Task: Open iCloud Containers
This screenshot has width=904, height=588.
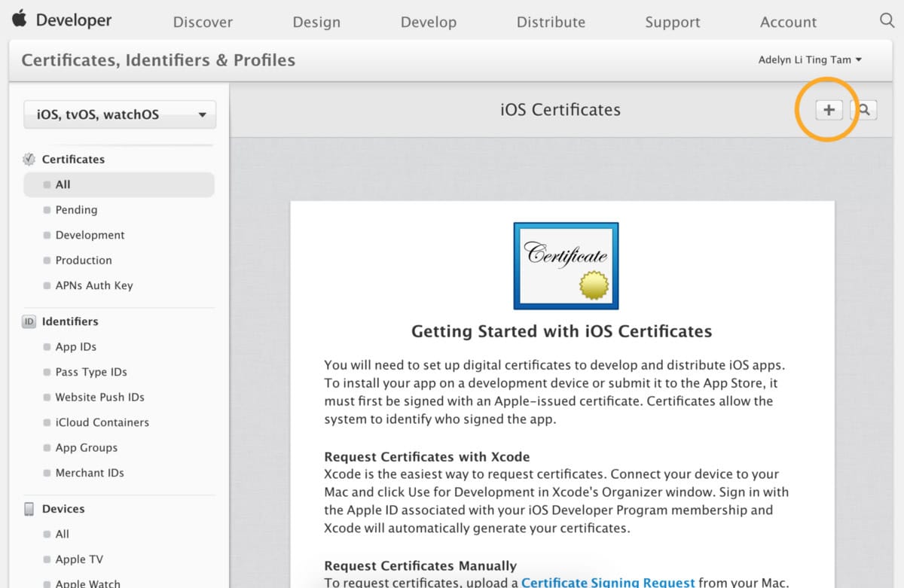Action: (x=102, y=422)
